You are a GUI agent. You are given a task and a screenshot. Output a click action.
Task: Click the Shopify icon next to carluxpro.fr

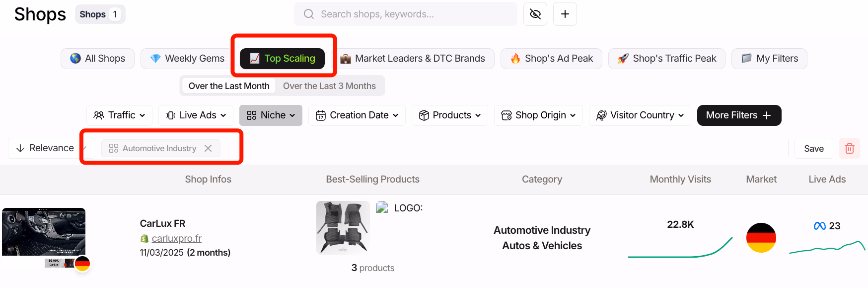pos(145,238)
